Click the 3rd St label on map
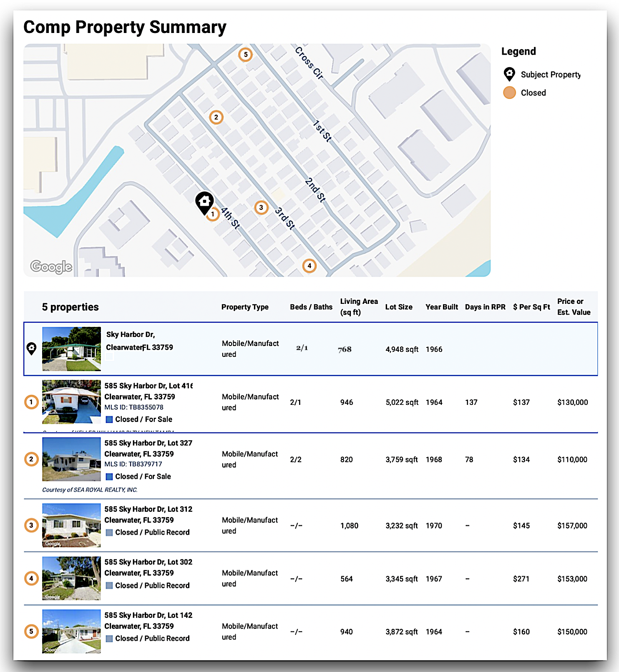 (x=285, y=218)
